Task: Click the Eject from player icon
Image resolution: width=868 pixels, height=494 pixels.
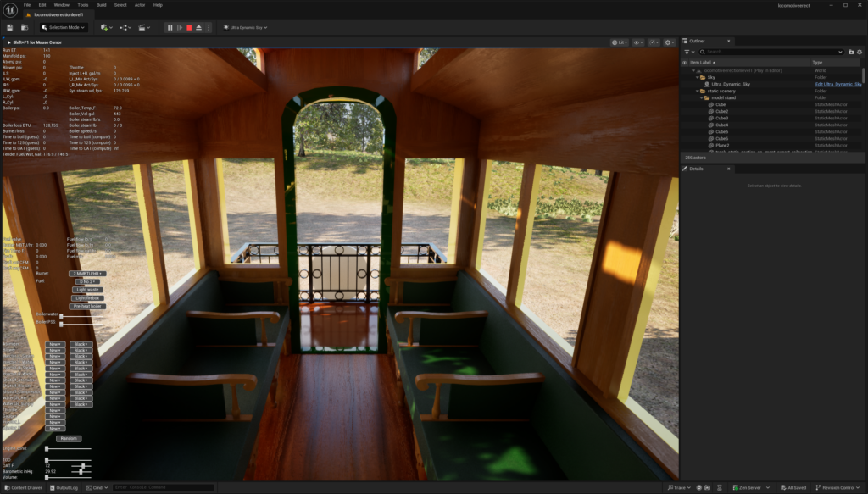Action: tap(198, 27)
